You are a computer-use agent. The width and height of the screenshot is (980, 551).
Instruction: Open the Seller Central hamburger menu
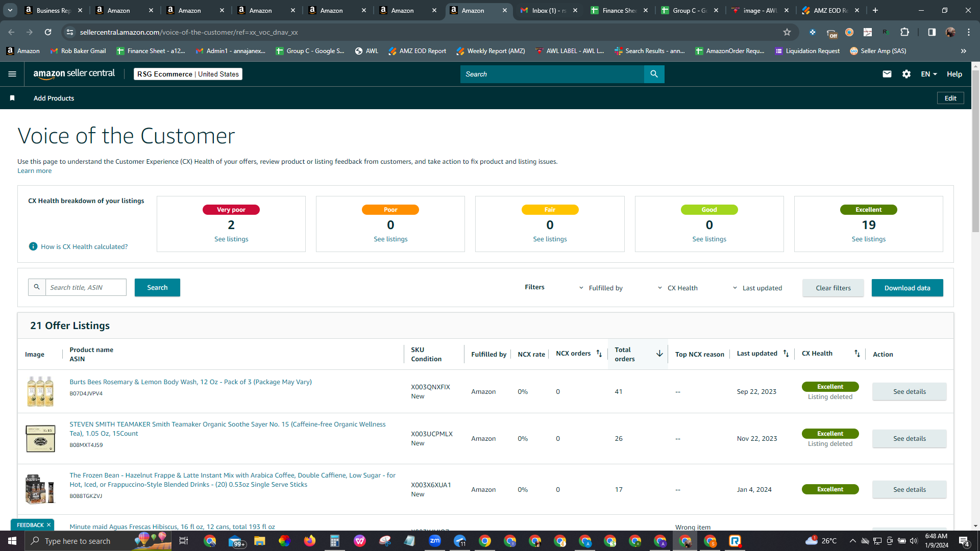point(12,74)
